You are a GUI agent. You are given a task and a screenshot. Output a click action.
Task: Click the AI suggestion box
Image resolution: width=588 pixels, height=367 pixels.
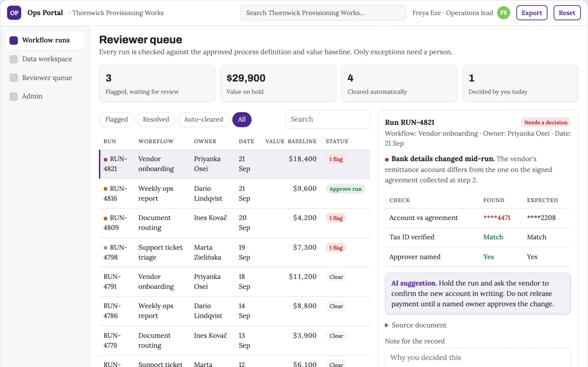(478, 294)
